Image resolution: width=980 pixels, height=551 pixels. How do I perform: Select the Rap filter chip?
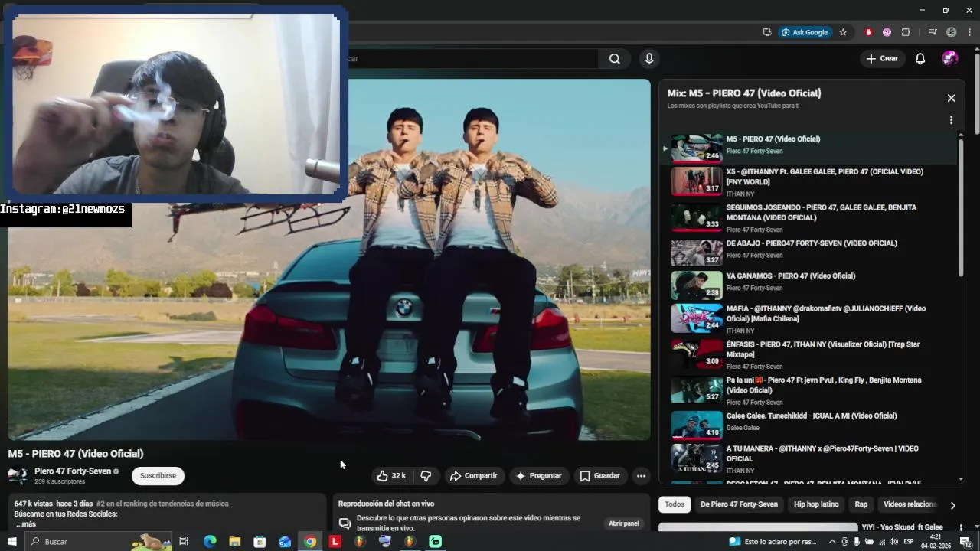(861, 504)
